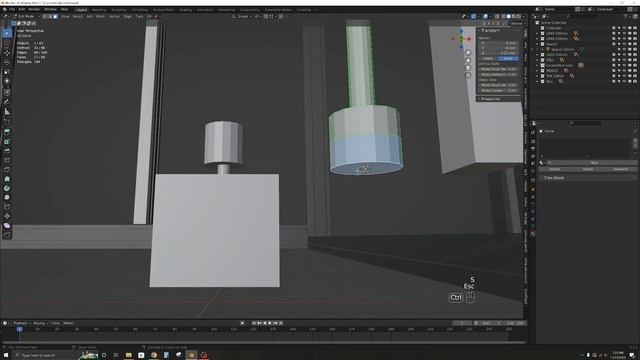640x360 pixels.
Task: Open the File menu
Action: pos(12,9)
